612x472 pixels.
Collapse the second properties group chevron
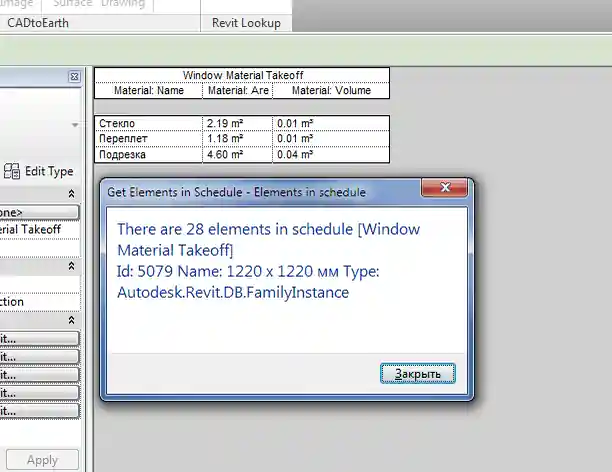[71, 266]
